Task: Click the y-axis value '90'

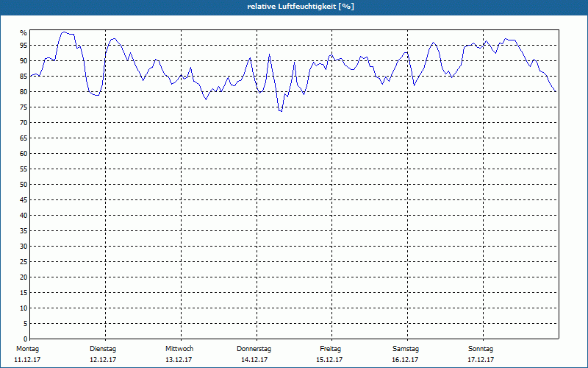Action: tap(24, 61)
